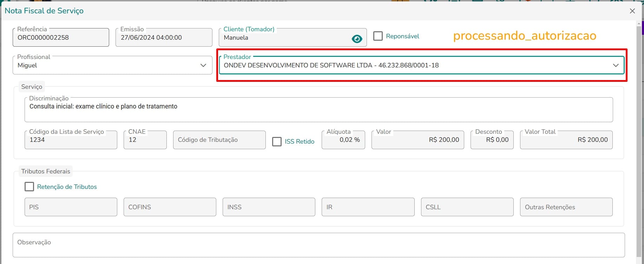Viewport: 644px width, 264px height.
Task: Click the Observação text box
Action: [x=318, y=245]
